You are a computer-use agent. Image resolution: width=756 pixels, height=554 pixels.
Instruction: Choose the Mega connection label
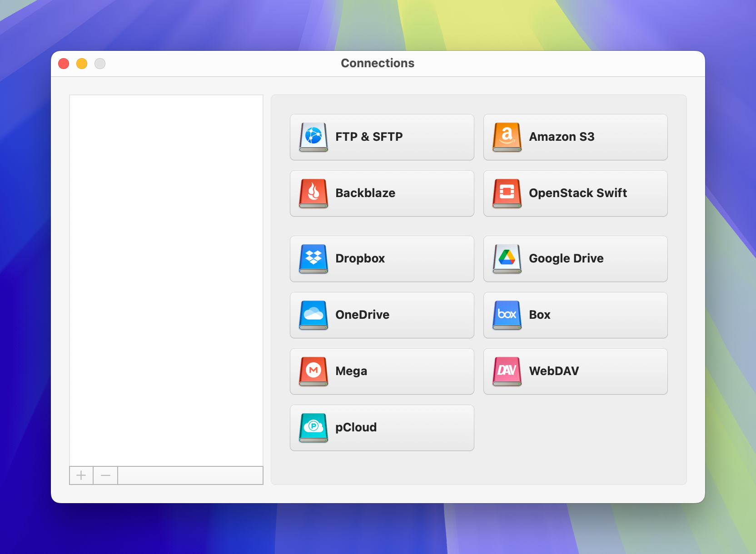(351, 371)
